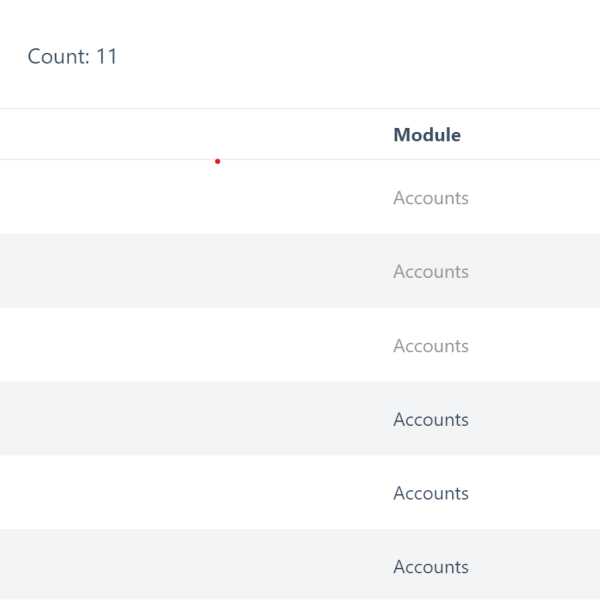Click the small red dot marker
This screenshot has height=600, width=600.
[217, 161]
